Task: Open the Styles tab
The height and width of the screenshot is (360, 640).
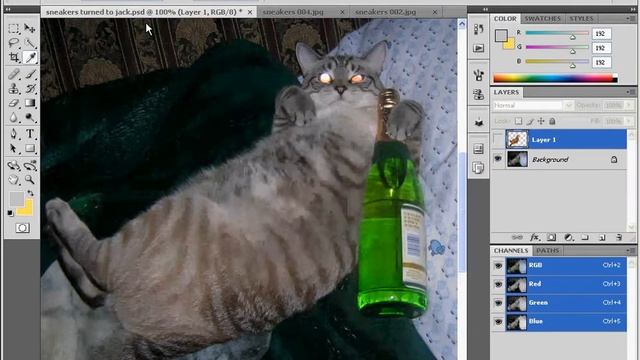Action: [581, 18]
